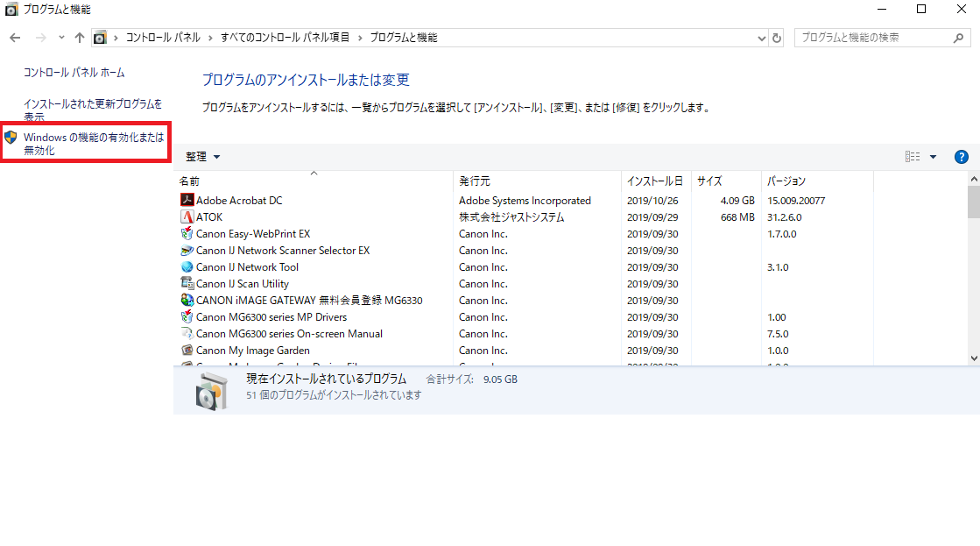This screenshot has width=980, height=546.
Task: Select Canon IJ Network Tool entry
Action: [248, 267]
